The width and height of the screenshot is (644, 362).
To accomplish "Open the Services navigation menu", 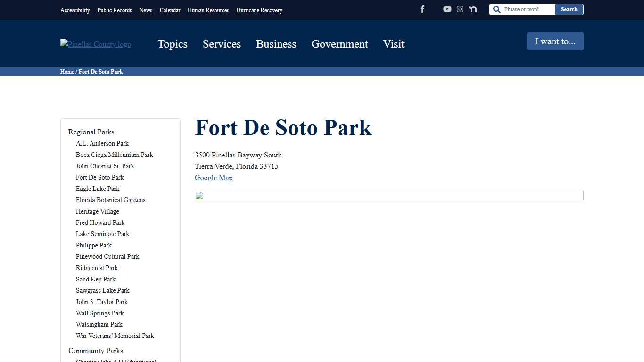I will [x=222, y=44].
